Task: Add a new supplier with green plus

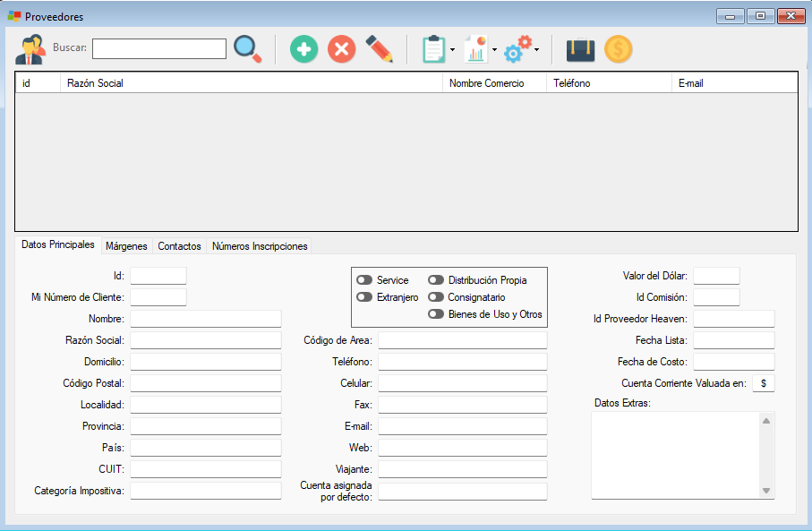Action: pyautogui.click(x=304, y=49)
